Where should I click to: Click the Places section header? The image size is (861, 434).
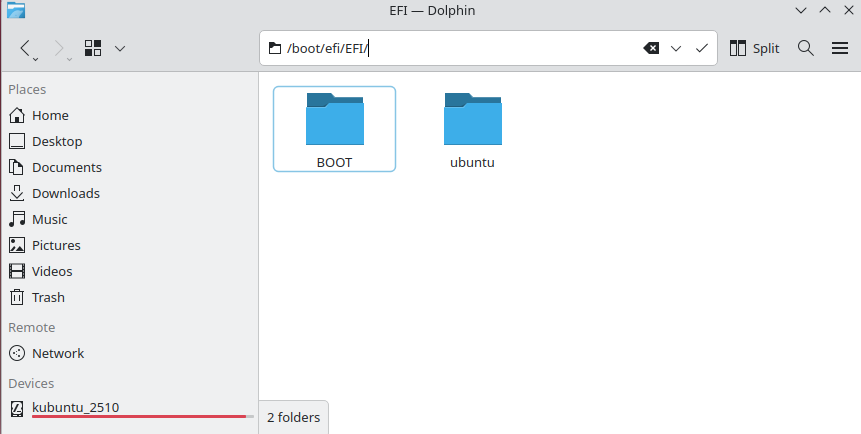[x=27, y=90]
